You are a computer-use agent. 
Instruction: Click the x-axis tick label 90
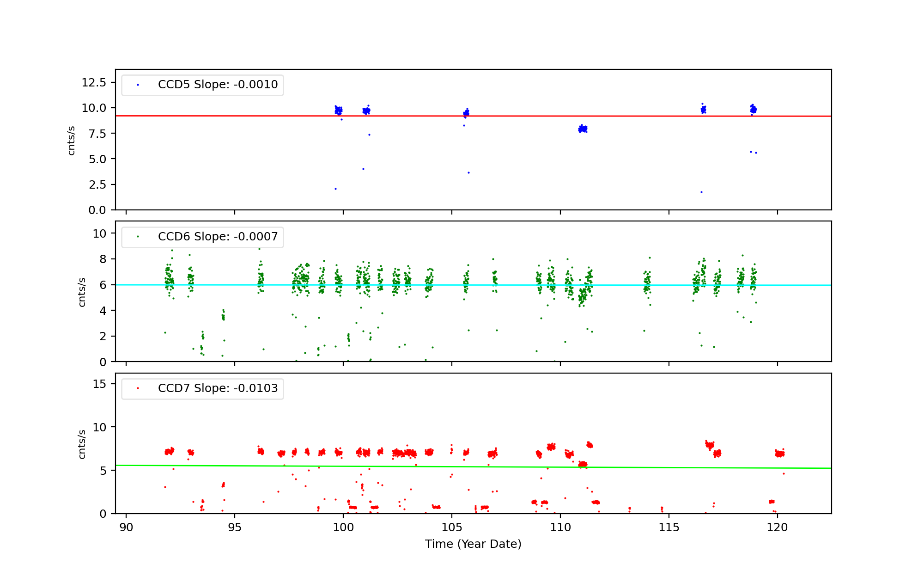pos(126,528)
